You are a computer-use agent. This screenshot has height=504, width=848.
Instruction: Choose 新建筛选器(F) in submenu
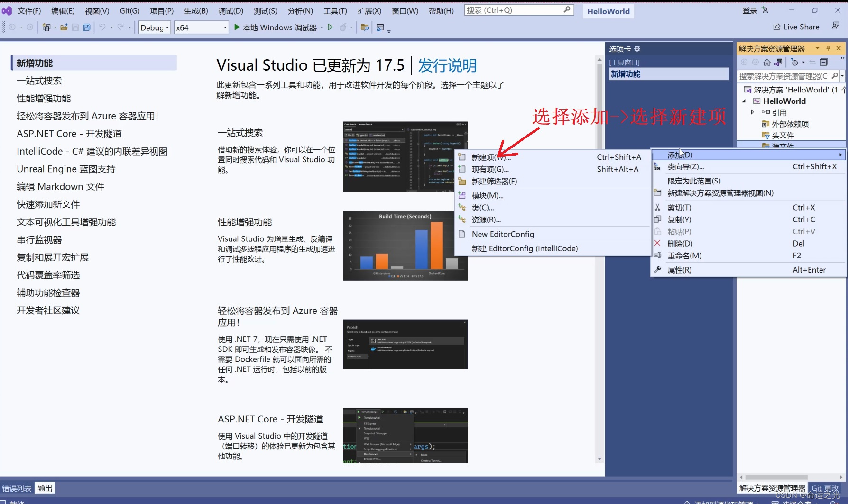tap(553, 181)
